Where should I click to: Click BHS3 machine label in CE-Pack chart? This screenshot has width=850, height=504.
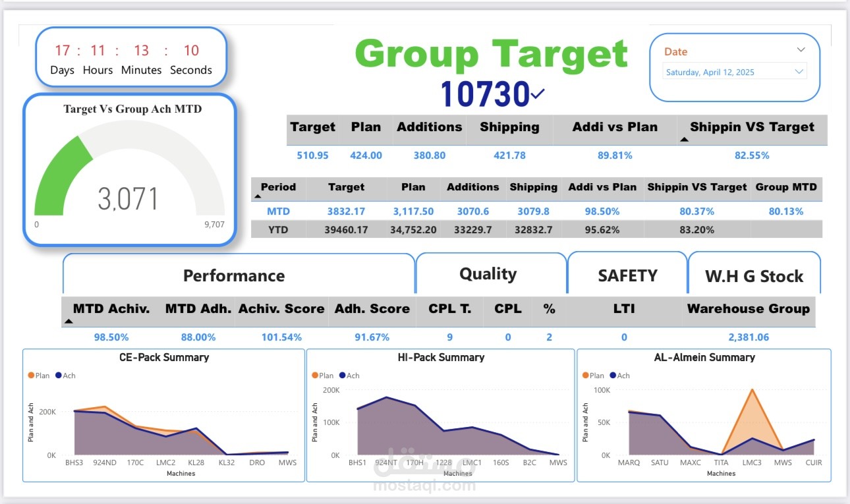point(74,462)
